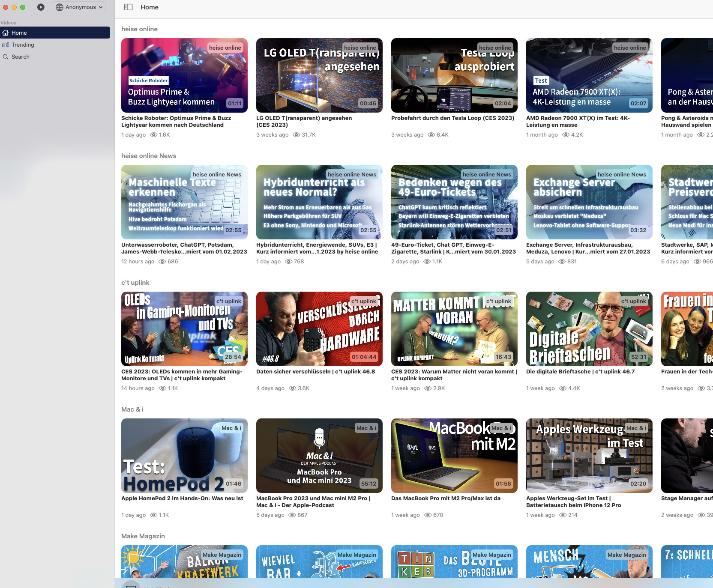Open Digitale Brieftaschen thumbnail
This screenshot has width=713, height=588.
pos(589,329)
